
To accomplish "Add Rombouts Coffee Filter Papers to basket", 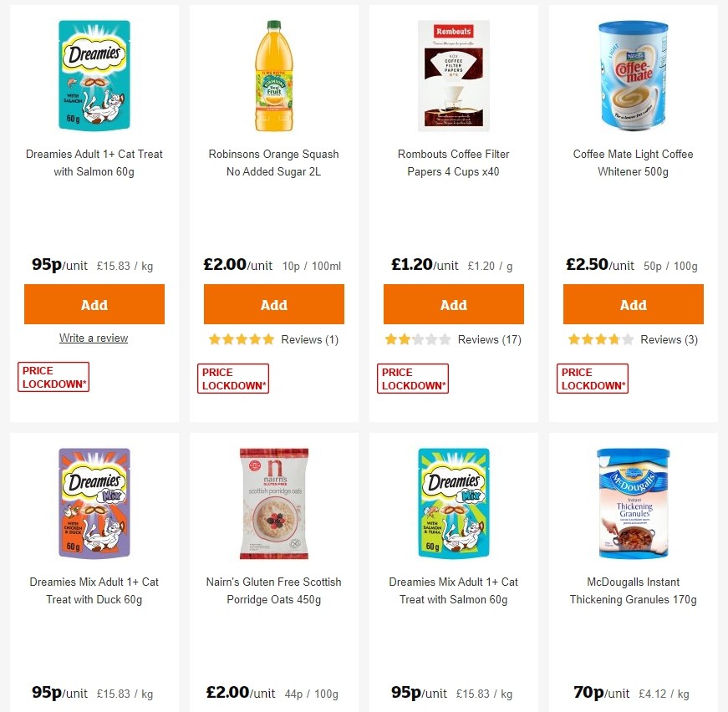I will pyautogui.click(x=453, y=303).
